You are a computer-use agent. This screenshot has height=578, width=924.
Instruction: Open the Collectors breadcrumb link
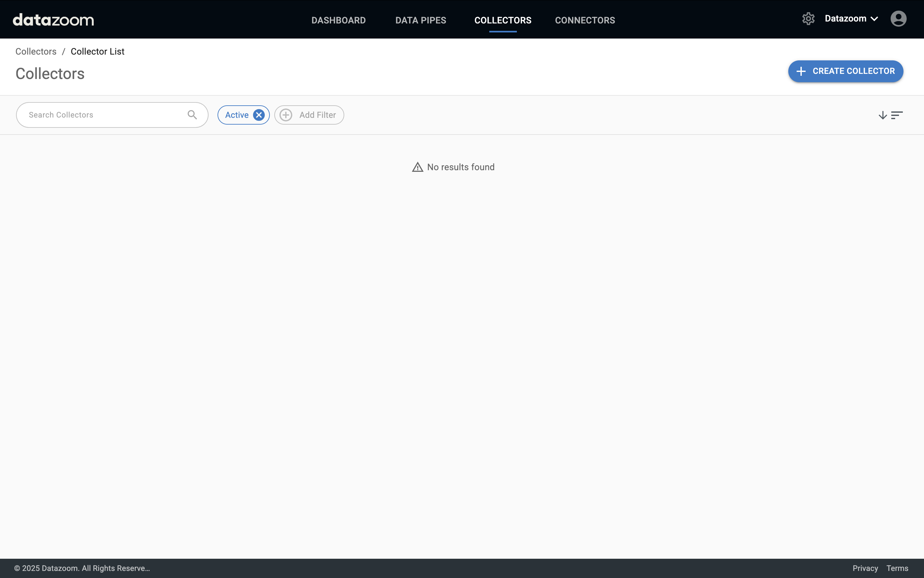(36, 52)
